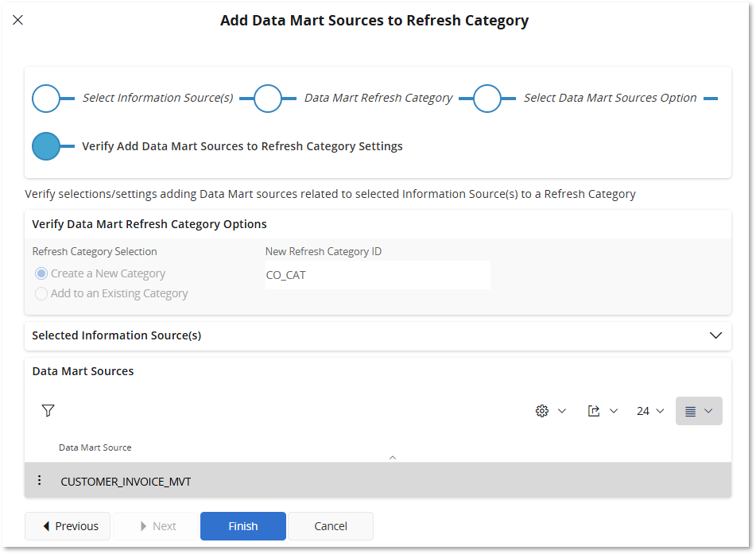
Task: Click the Verify Data Mart Refresh Category Options heading
Action: click(149, 224)
